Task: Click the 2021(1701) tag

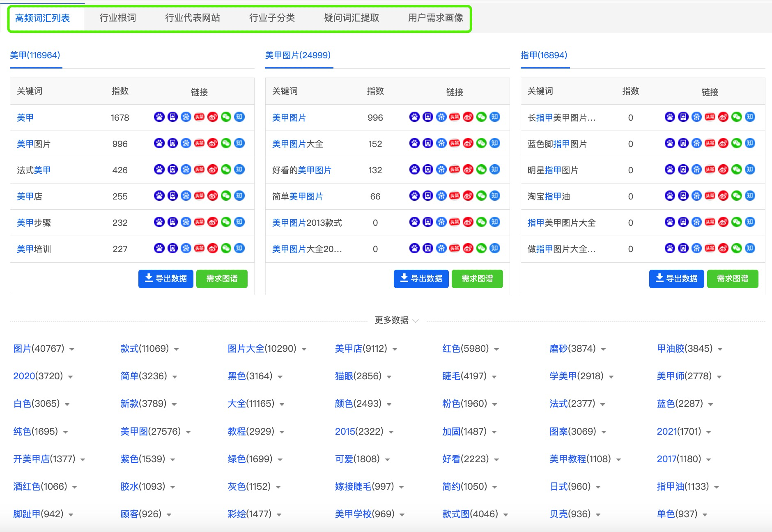Action: [x=679, y=431]
